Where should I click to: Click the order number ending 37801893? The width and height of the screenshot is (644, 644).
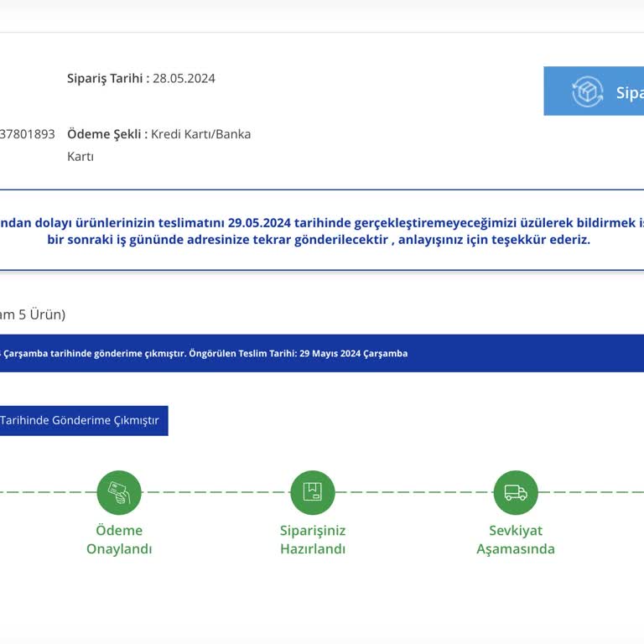28,134
